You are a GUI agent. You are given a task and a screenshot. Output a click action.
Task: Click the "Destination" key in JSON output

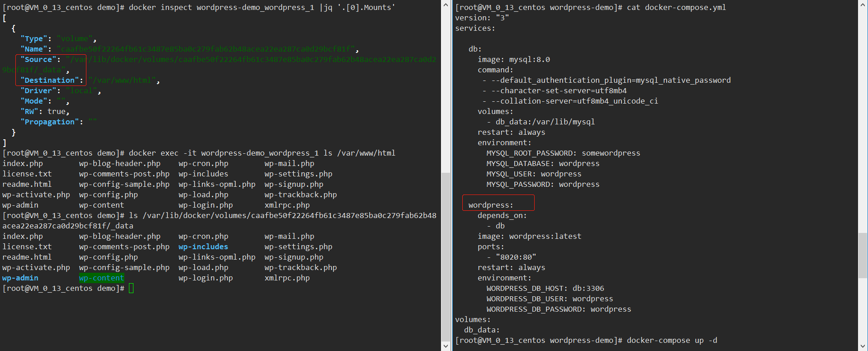point(50,80)
